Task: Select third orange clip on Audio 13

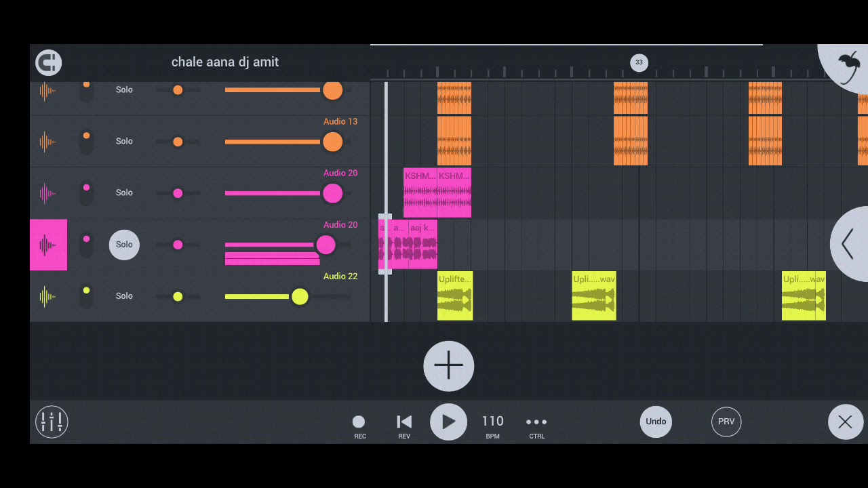Action: [x=765, y=141]
